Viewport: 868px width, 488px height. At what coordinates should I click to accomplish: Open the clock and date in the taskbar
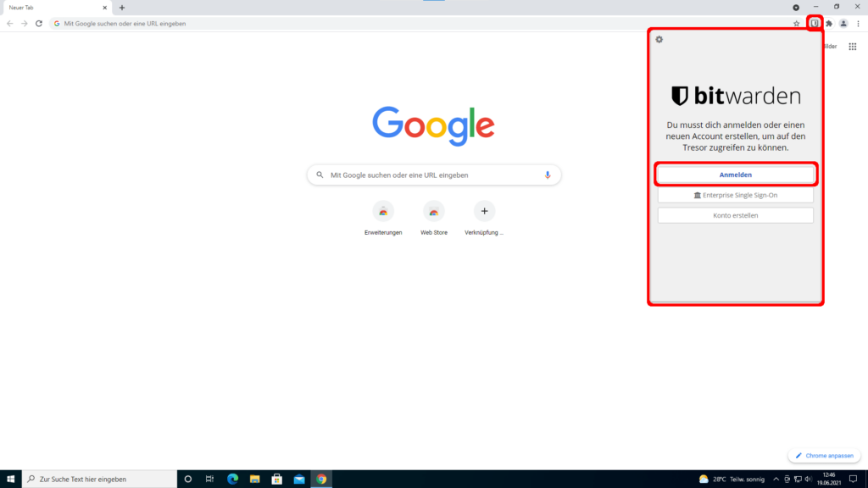(829, 480)
